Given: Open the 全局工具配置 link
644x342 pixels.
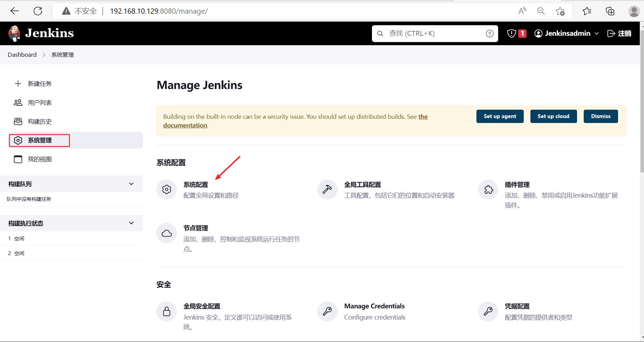Looking at the screenshot, I should (362, 185).
